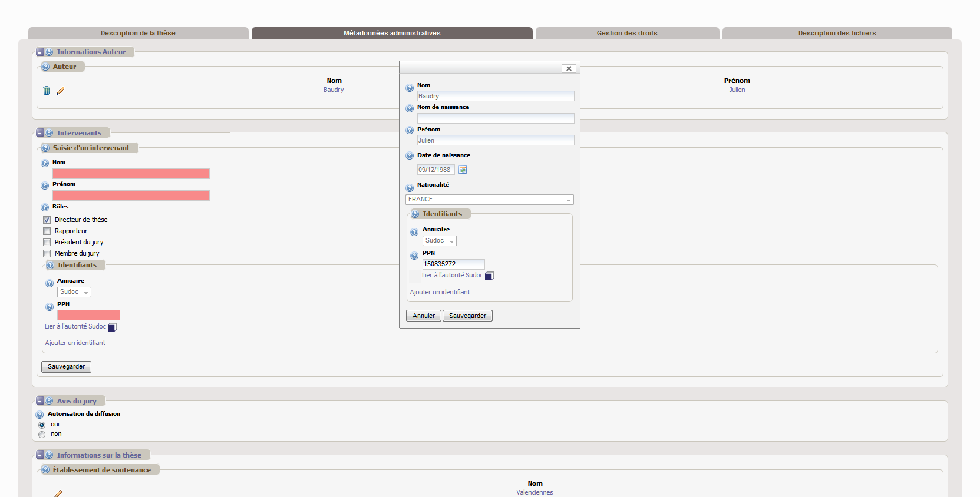
Task: Click the help icon for Autorisation de diffusion
Action: pos(40,415)
